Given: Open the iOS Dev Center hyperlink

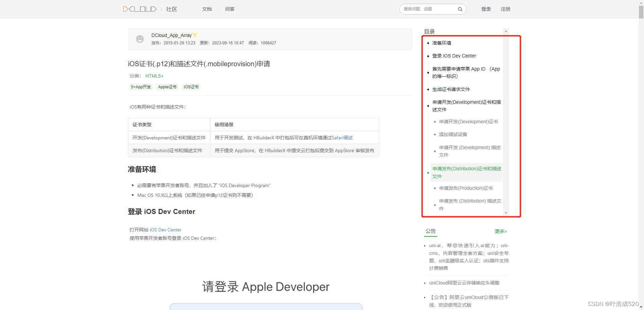Looking at the screenshot, I should click(165, 230).
